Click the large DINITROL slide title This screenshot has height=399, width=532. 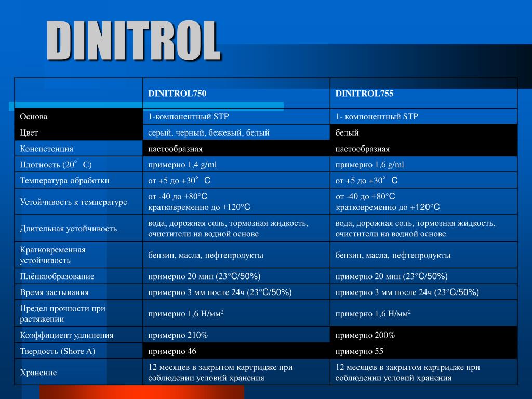pyautogui.click(x=134, y=41)
